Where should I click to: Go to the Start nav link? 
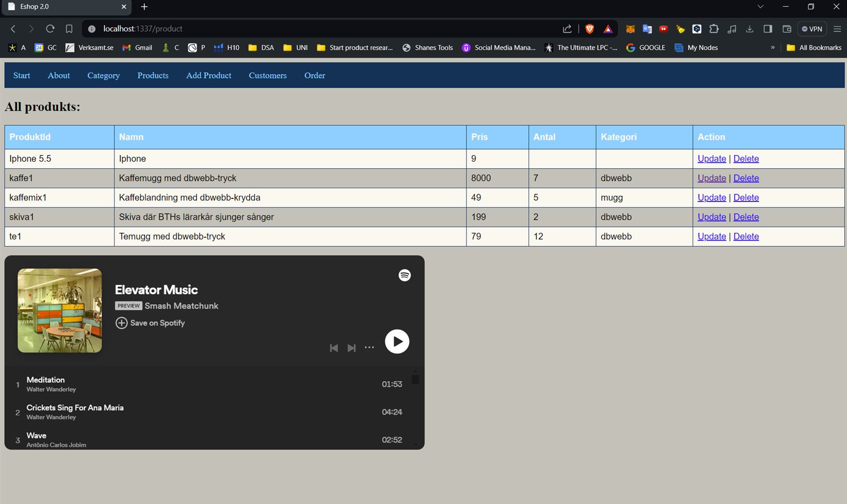[22, 75]
